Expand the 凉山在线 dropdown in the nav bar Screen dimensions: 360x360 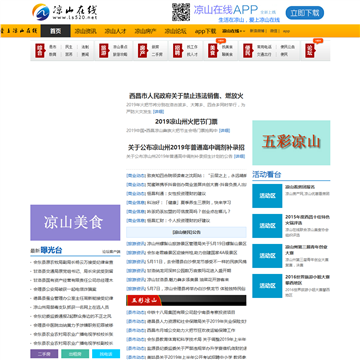tap(234, 31)
